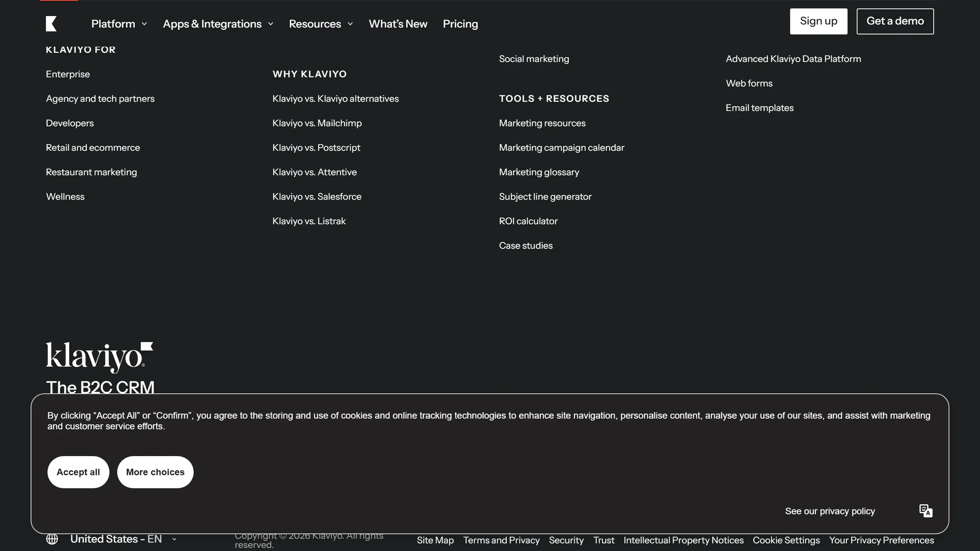The image size is (980, 551).
Task: Open the Enterprise link
Action: (68, 74)
